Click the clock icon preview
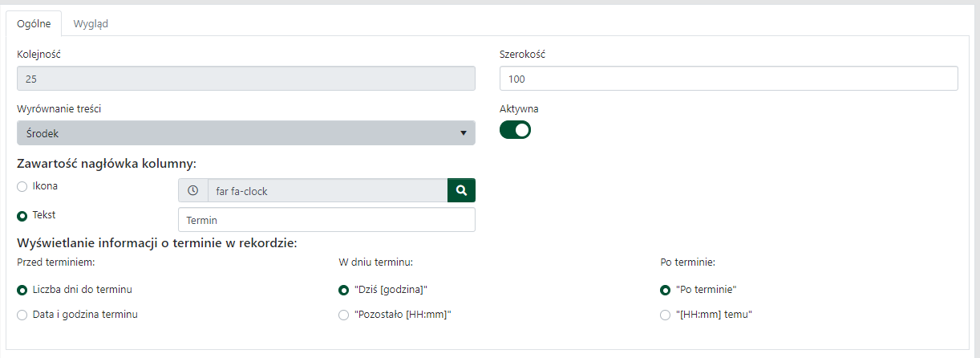This screenshot has width=980, height=358. [192, 190]
